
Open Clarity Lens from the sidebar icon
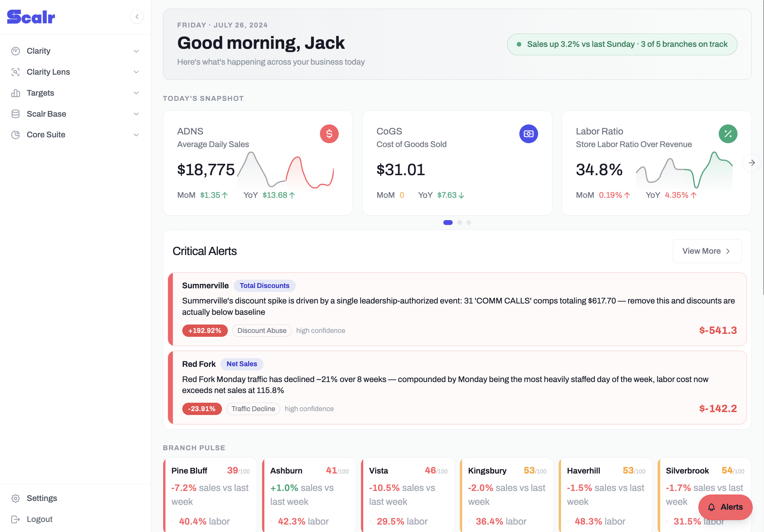[16, 71]
